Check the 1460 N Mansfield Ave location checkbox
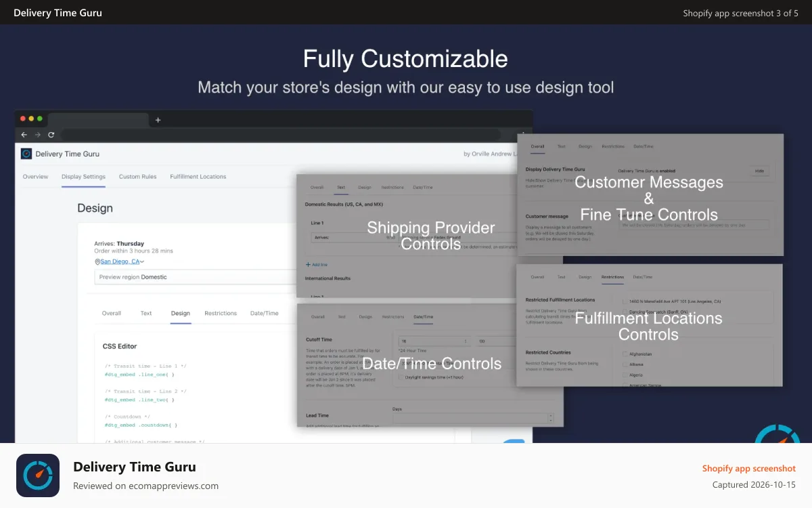The image size is (812, 508). 625,301
